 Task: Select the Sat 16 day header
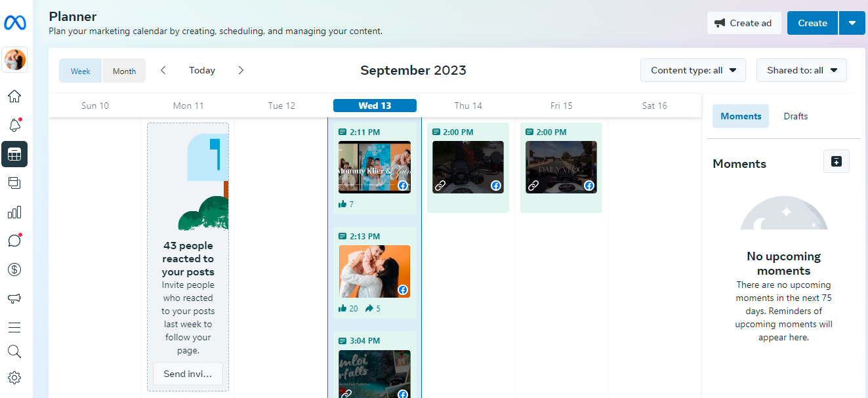[x=655, y=106]
